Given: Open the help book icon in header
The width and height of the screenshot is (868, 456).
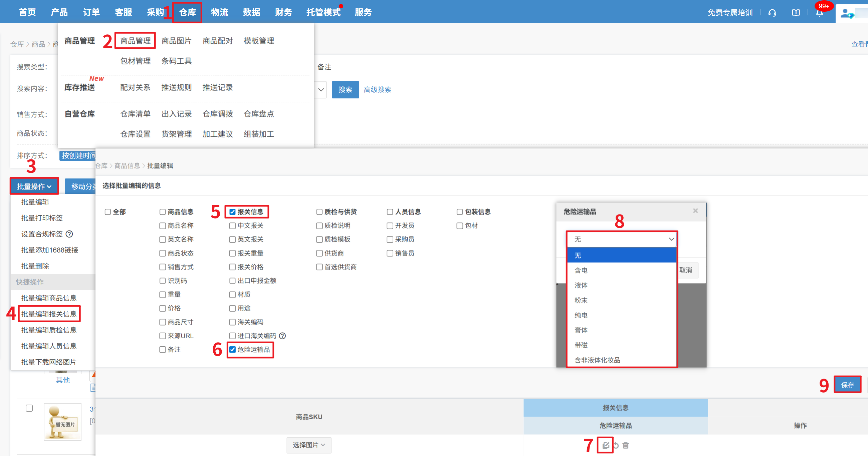Looking at the screenshot, I should click(796, 13).
